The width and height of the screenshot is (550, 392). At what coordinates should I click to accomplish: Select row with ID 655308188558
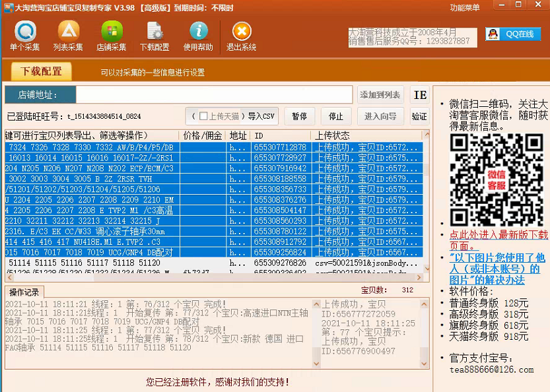[x=214, y=179]
